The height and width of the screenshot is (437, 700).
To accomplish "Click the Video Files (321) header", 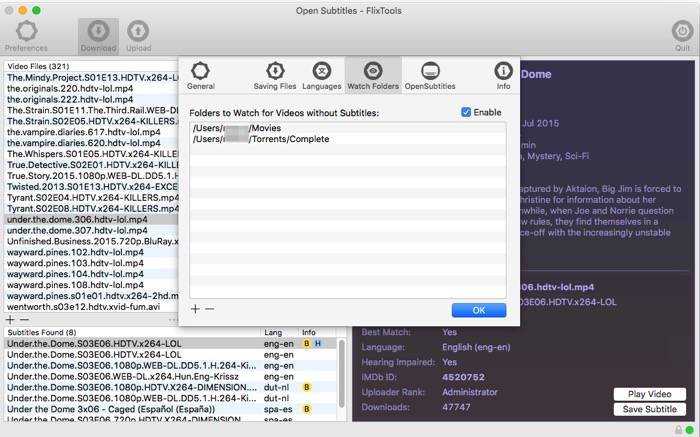I will pyautogui.click(x=38, y=67).
